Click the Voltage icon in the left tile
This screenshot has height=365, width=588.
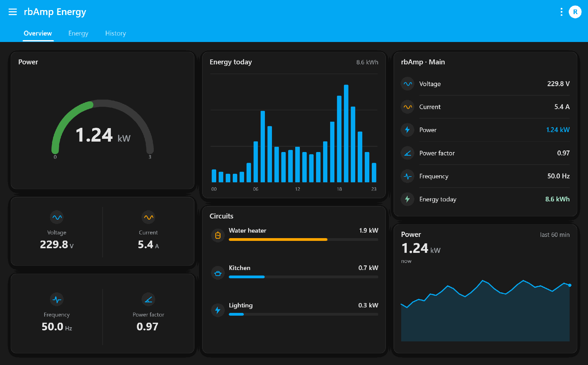click(x=57, y=217)
